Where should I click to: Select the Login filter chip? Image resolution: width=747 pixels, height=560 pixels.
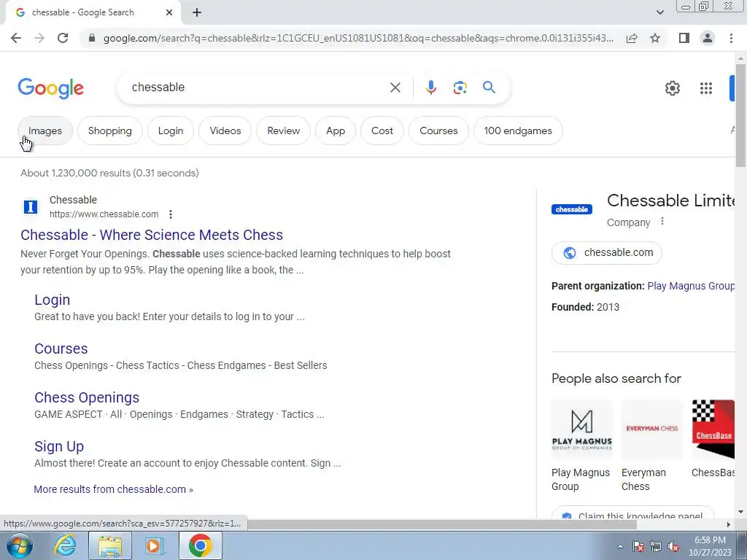click(171, 131)
